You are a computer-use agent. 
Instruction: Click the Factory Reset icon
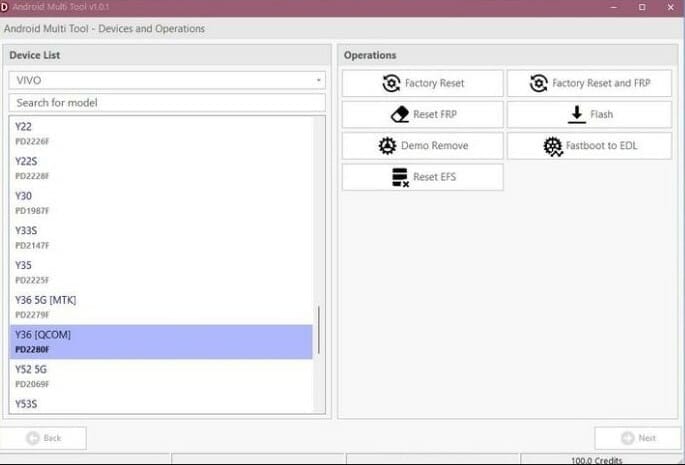pos(391,84)
